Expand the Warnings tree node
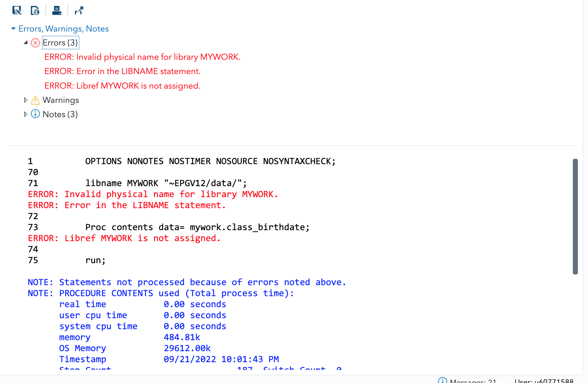This screenshot has width=588, height=383. click(26, 100)
